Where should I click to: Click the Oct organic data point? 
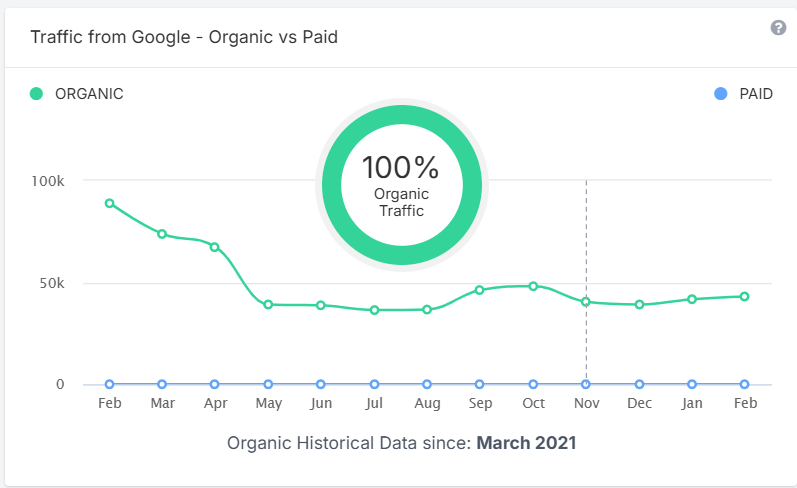coord(533,286)
